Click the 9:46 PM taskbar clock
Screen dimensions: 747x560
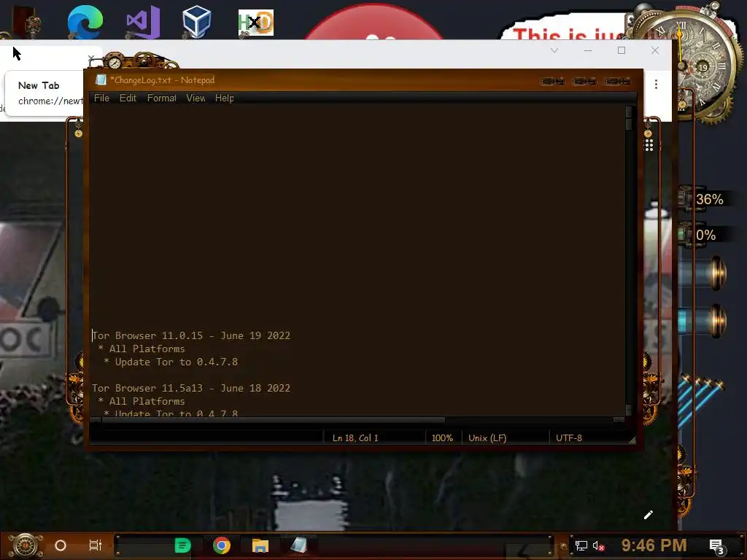(654, 545)
